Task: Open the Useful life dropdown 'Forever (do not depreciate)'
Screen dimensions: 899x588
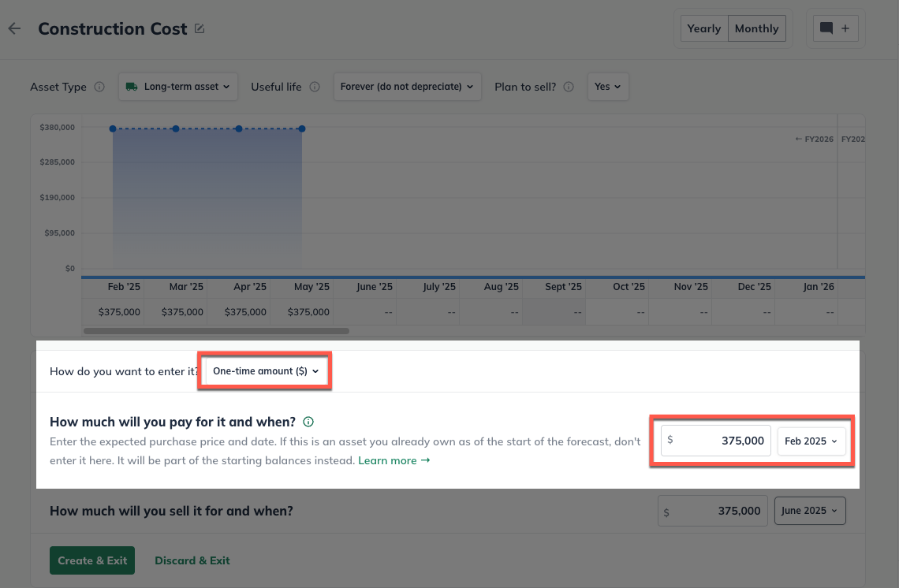Action: click(407, 87)
